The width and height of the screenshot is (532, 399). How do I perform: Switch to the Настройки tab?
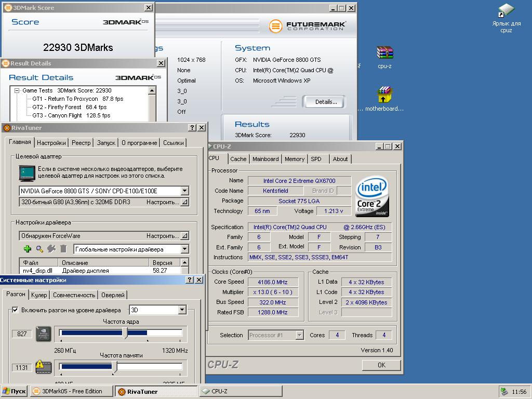[51, 143]
